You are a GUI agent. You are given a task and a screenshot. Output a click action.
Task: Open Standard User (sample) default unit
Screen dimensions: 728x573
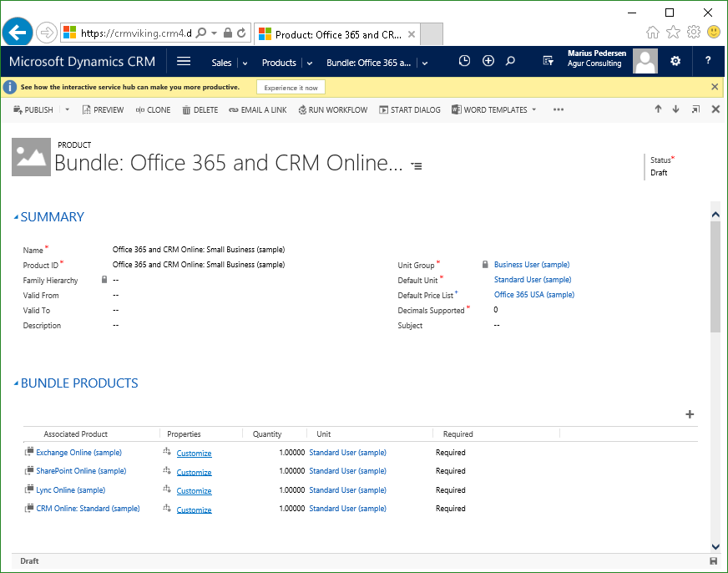click(x=533, y=280)
